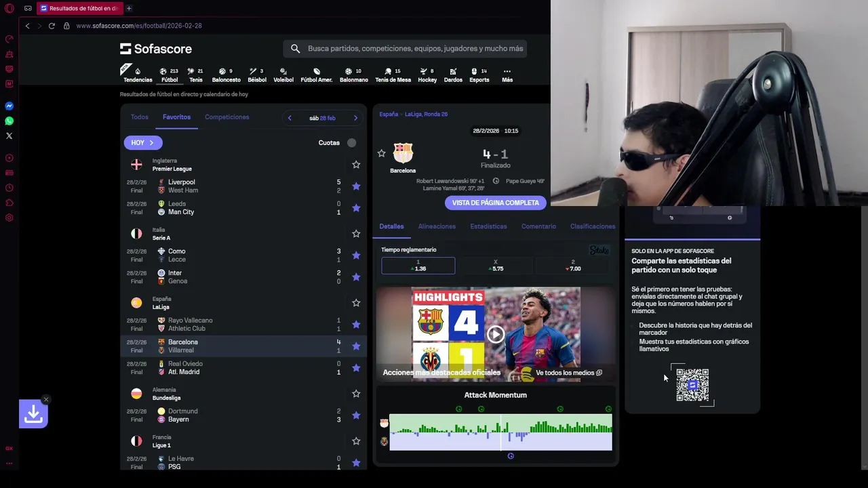The width and height of the screenshot is (868, 488).
Task: Open Messenger in the Opera sidebar
Action: [x=9, y=106]
